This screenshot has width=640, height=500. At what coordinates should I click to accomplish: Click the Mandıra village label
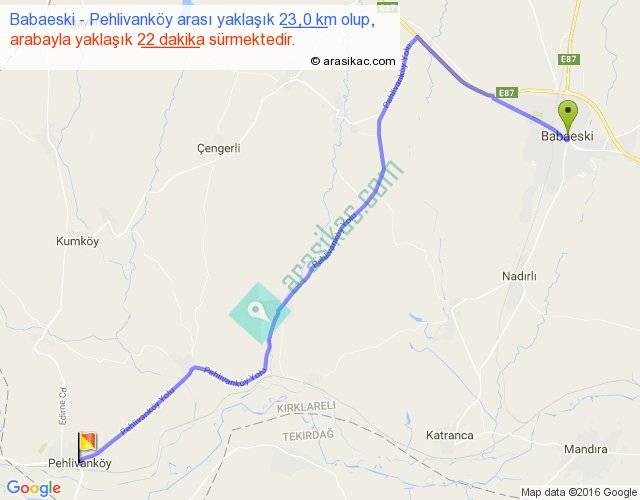[x=586, y=449]
